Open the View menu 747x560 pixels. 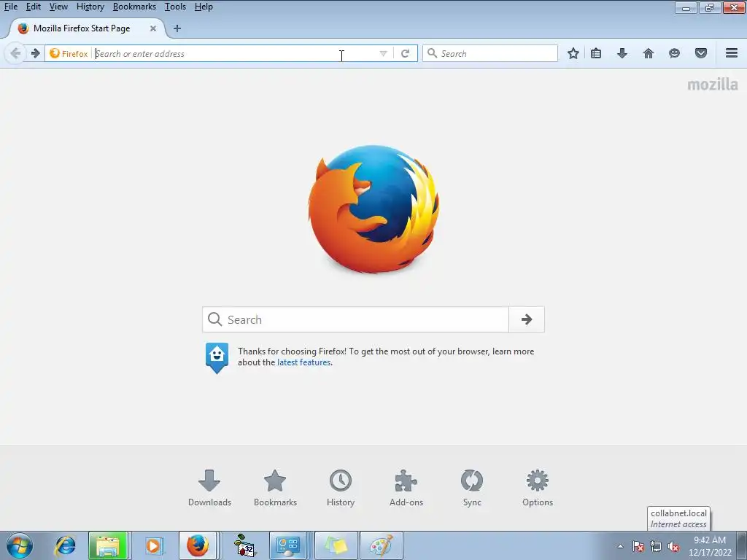pyautogui.click(x=58, y=7)
